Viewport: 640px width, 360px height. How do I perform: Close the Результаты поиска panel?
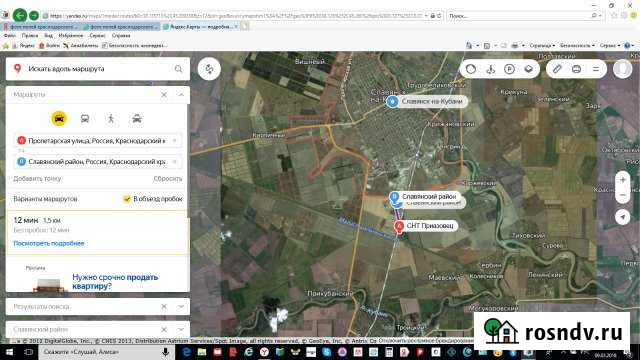click(x=164, y=307)
